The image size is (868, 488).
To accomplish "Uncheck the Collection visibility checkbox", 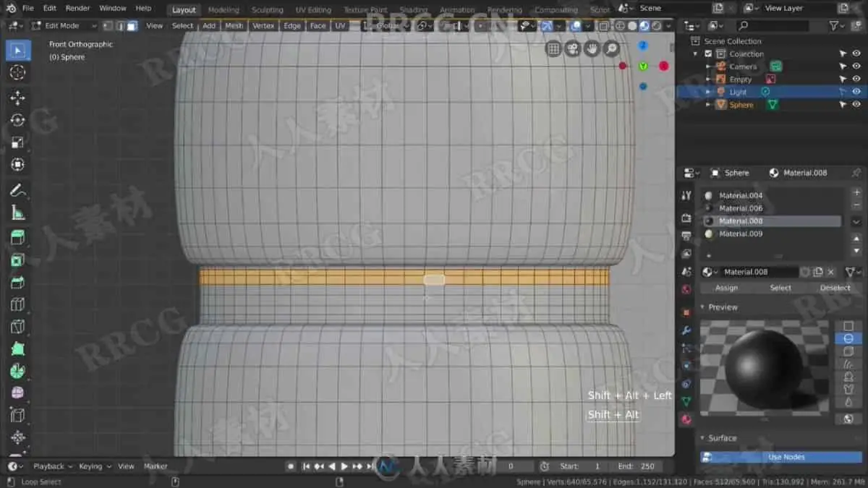I will [708, 53].
